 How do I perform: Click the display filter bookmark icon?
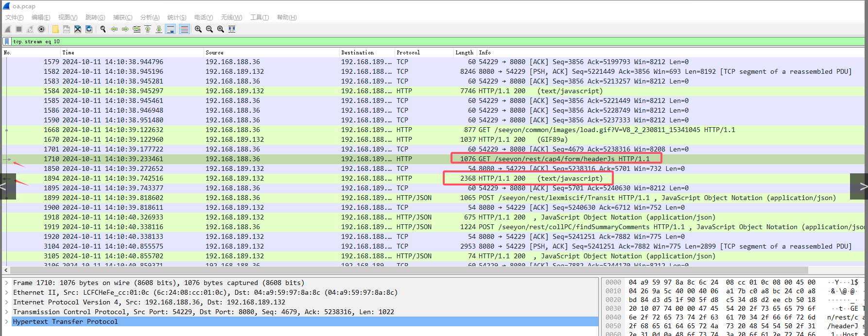7,42
